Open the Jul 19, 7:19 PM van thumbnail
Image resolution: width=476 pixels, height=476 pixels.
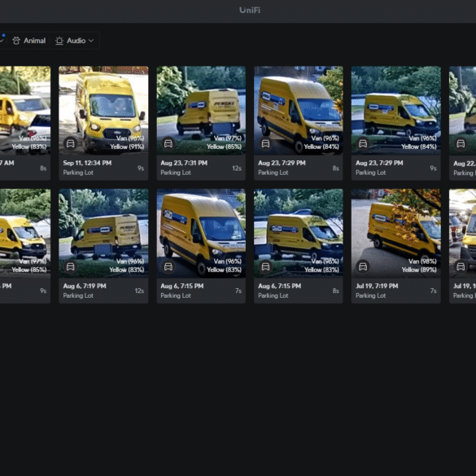pyautogui.click(x=396, y=234)
